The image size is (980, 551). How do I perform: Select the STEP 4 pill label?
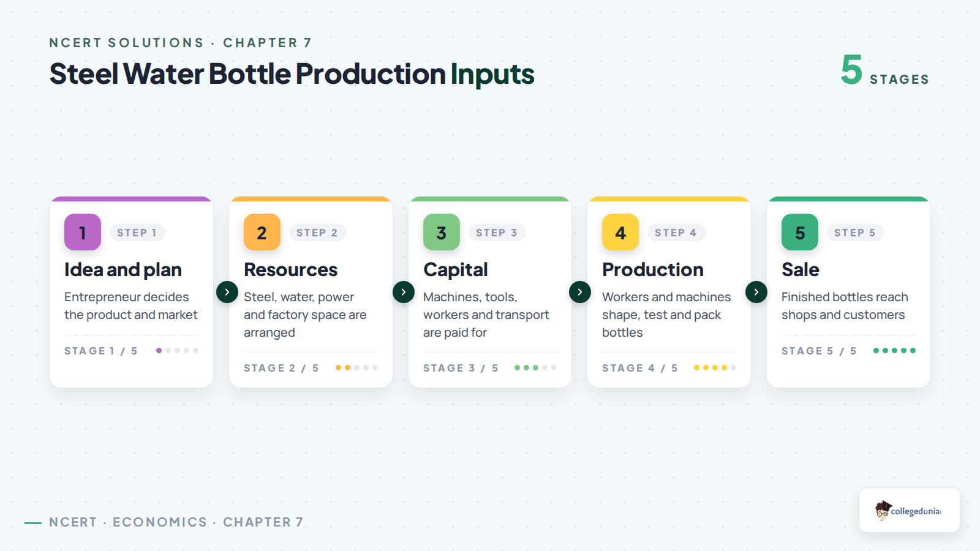676,233
